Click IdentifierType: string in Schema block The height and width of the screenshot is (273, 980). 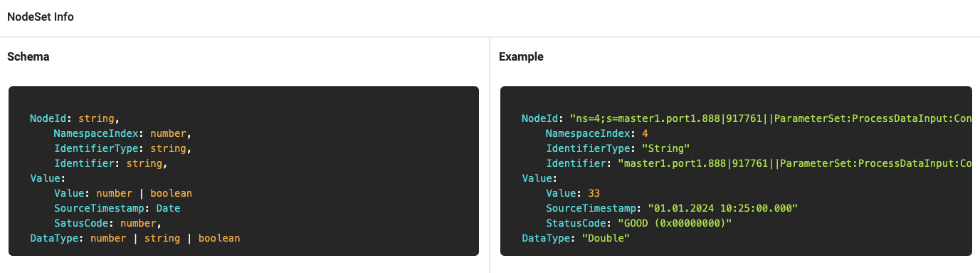pos(123,148)
